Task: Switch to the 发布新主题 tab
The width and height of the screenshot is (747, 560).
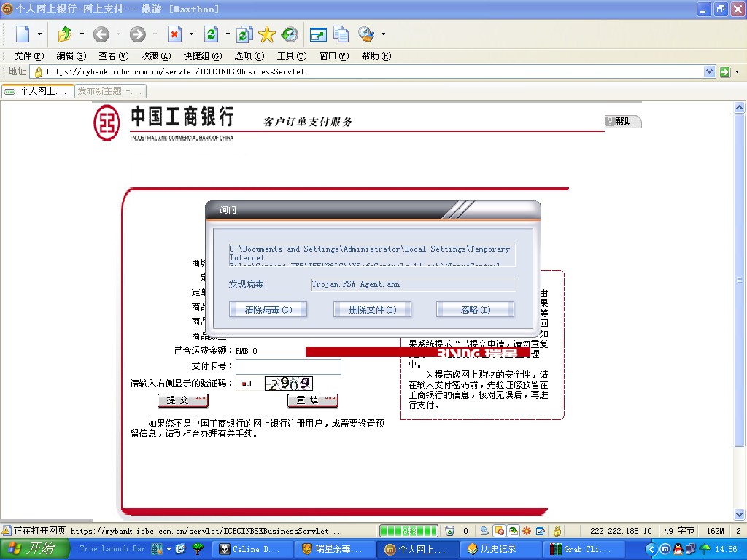Action: (x=110, y=91)
